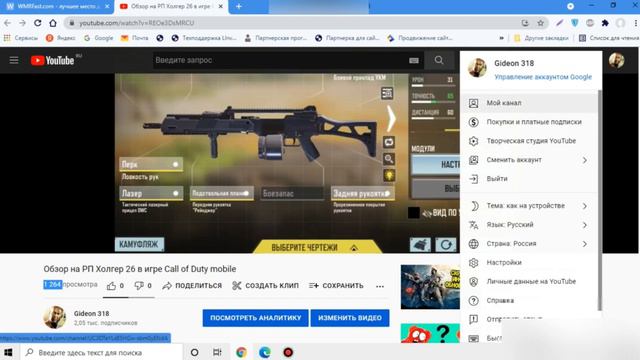Expand Тема: как на устройстве
640x360 pixels.
529,206
